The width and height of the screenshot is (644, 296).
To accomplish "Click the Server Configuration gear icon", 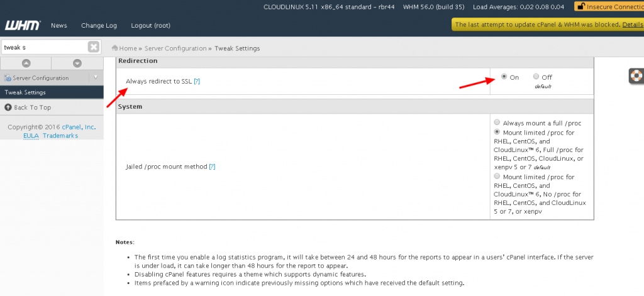I will [8, 78].
